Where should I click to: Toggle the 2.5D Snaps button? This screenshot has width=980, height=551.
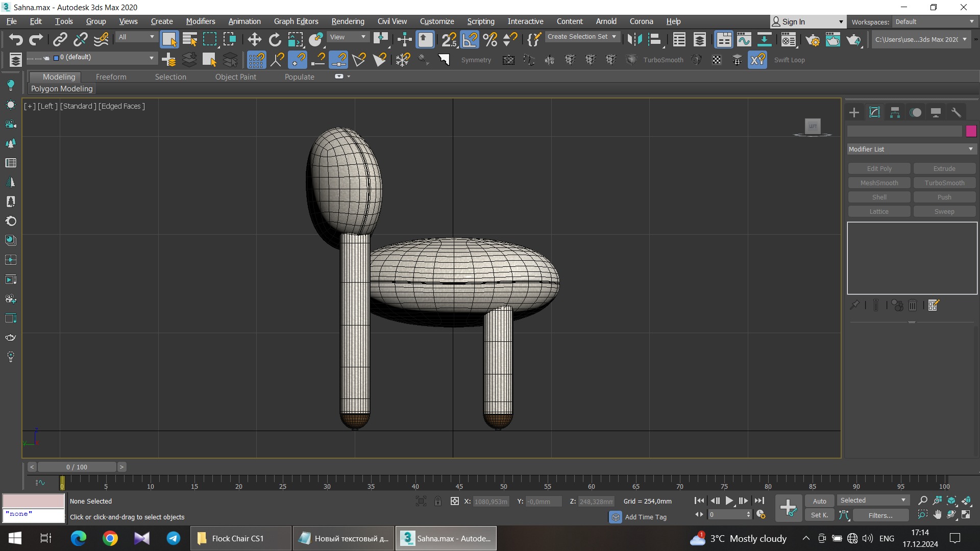point(449,39)
